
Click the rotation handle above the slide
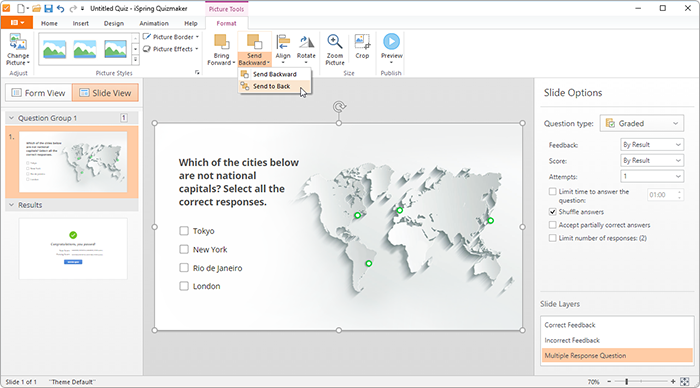click(339, 107)
